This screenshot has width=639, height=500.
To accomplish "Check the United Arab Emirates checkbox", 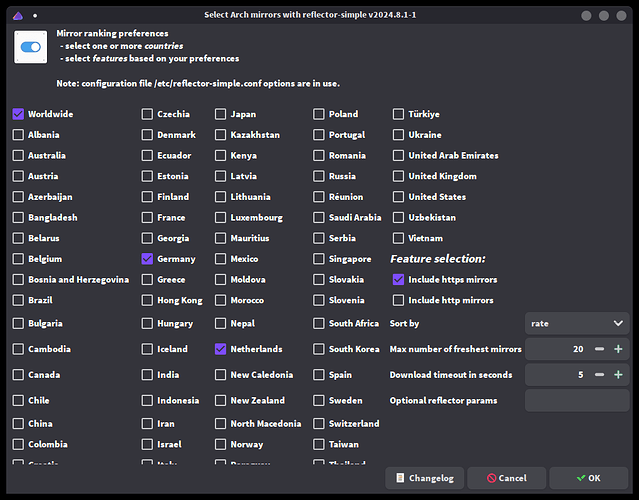I will (398, 156).
